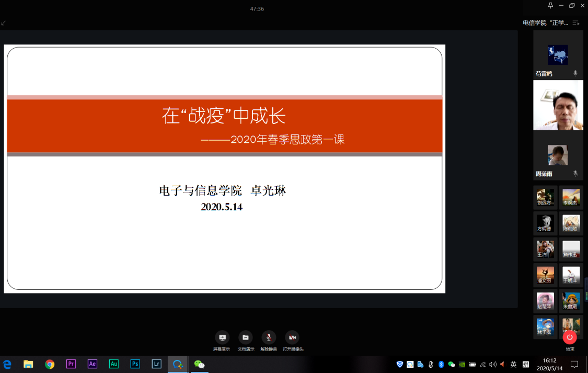This screenshot has height=373, width=588.
Task: Click the active speaker's camera video
Action: [558, 105]
